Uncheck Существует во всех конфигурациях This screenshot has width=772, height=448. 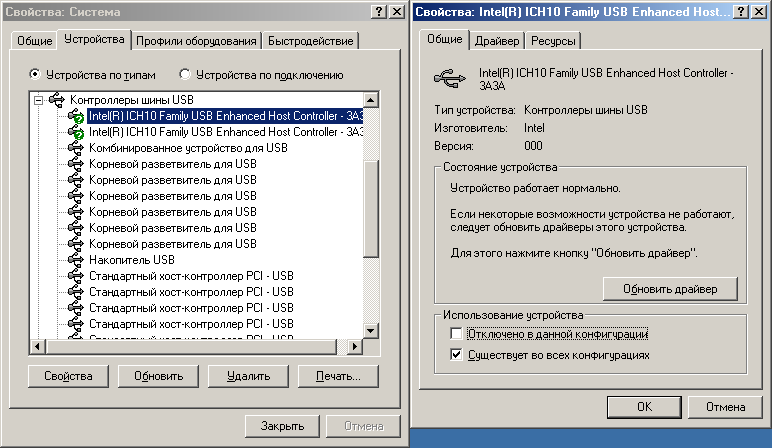pyautogui.click(x=457, y=355)
